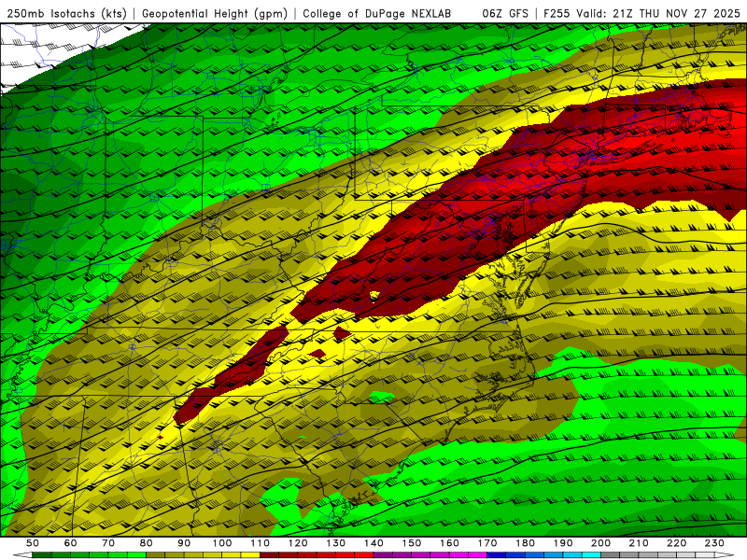This screenshot has height=560, width=747.
Task: Click the 'F255' forecast hour label
Action: 557,13
